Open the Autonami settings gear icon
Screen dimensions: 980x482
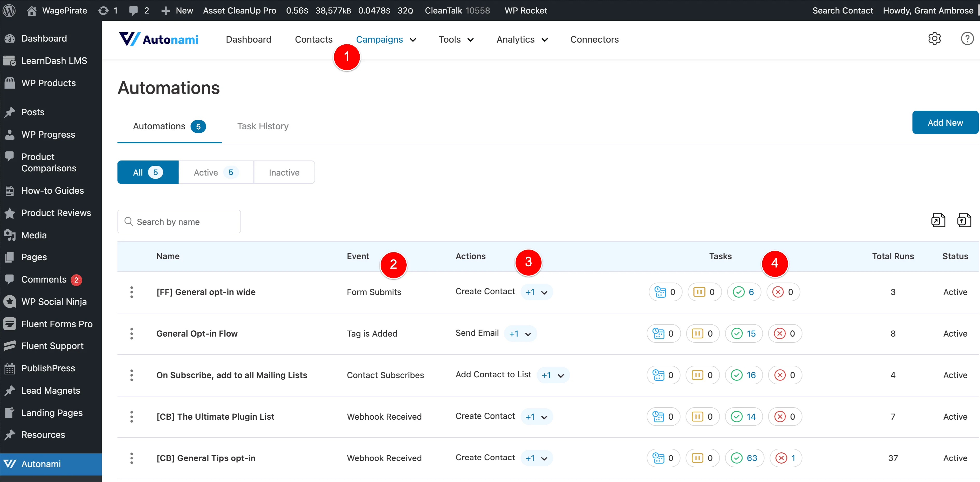[x=934, y=38]
